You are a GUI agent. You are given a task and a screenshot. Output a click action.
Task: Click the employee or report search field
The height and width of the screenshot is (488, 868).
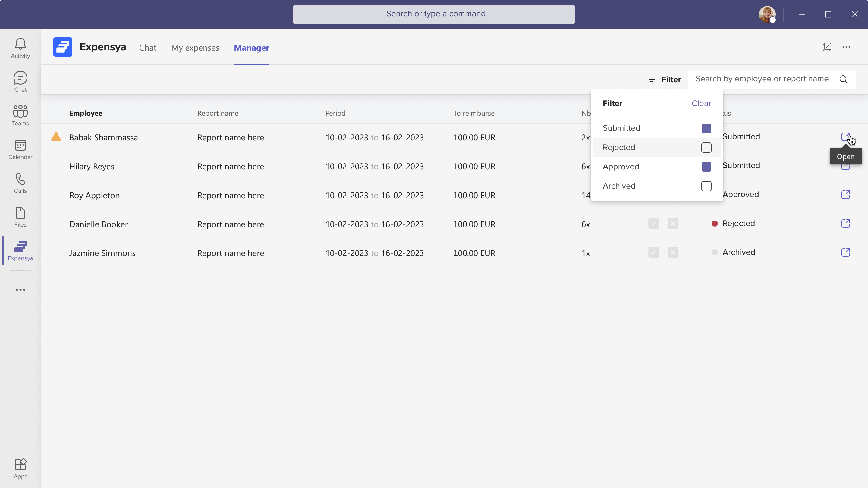point(762,79)
